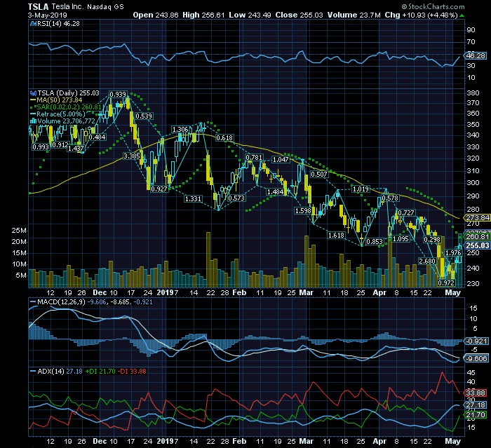Click the 0.618 retracement label
The height and width of the screenshot is (448, 491).
(224, 137)
